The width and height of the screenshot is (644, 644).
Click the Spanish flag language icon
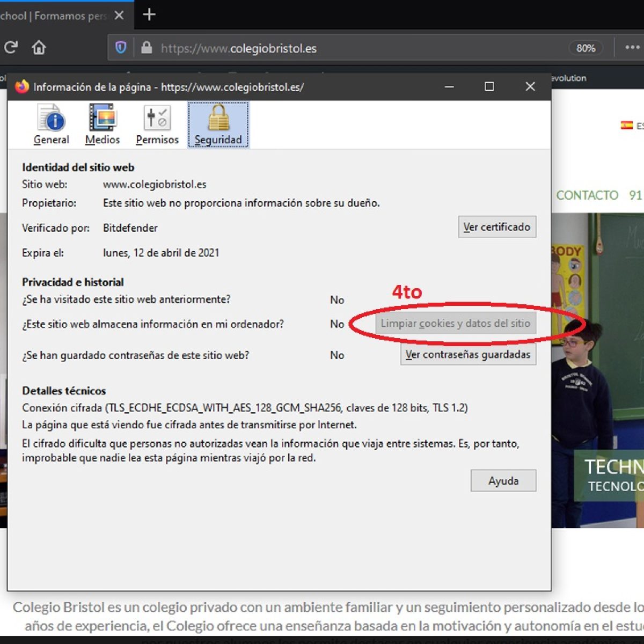pyautogui.click(x=626, y=125)
